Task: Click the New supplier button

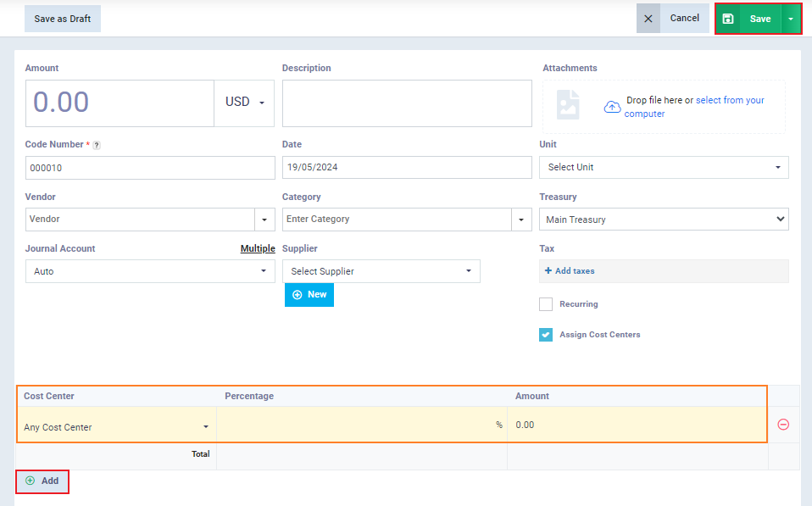Action: coord(309,295)
